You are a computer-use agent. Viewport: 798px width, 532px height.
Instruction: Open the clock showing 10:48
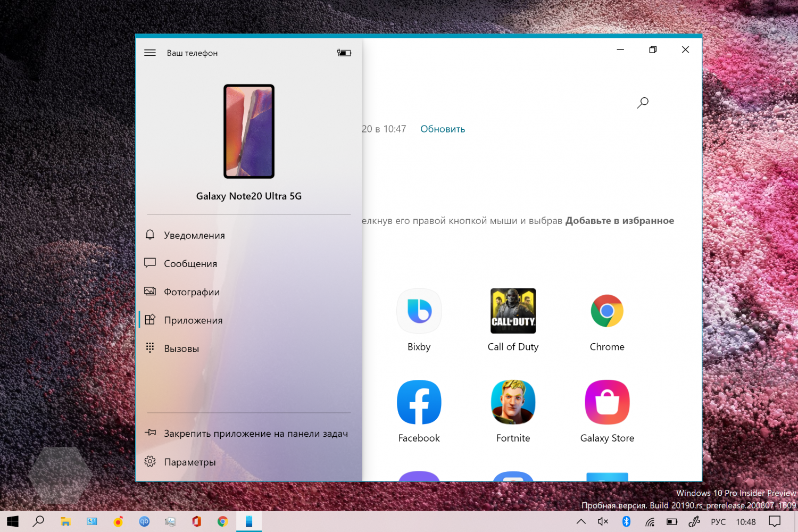point(746,522)
